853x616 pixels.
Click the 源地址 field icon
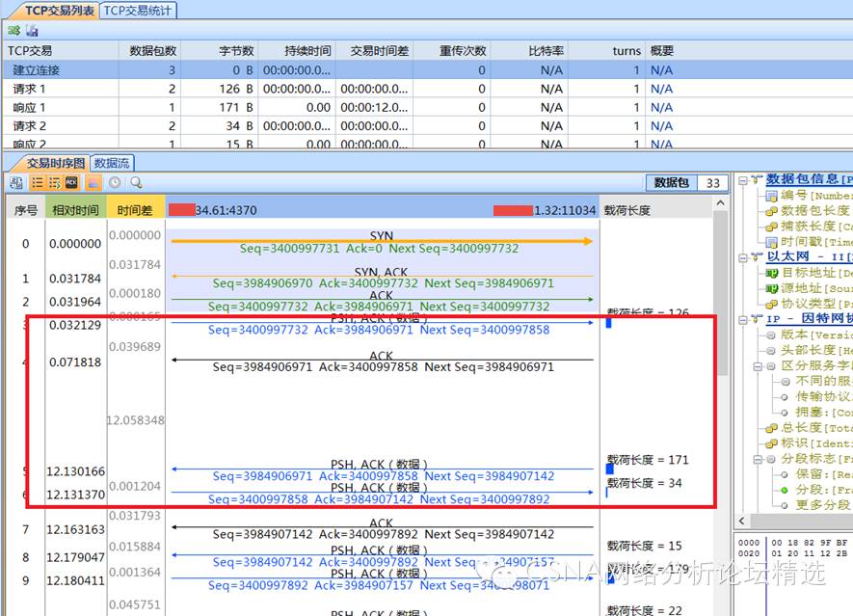tap(771, 288)
